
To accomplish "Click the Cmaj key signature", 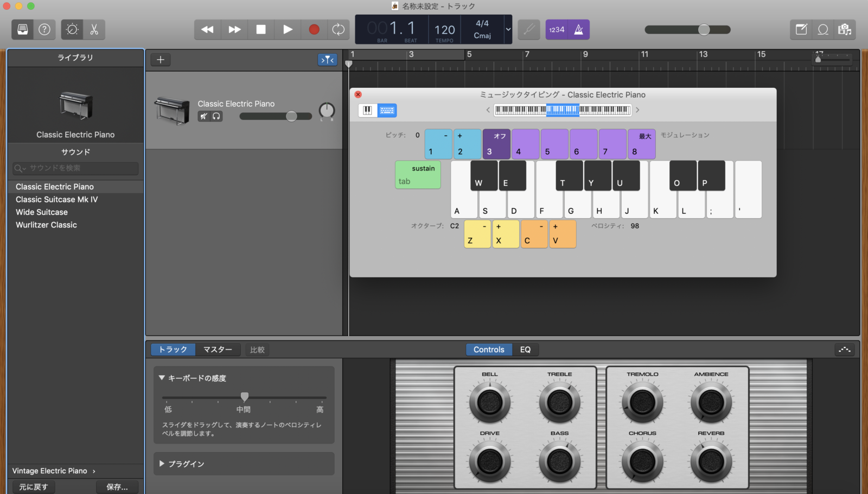I will point(482,35).
